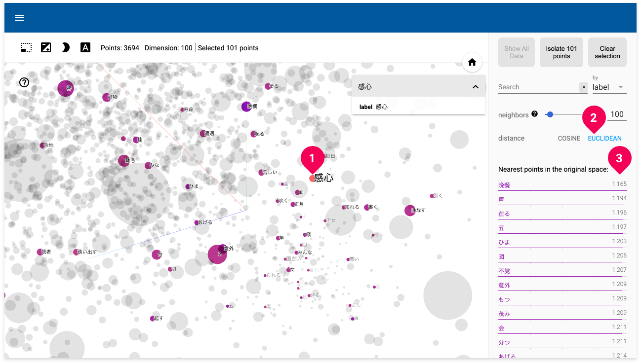Toggle 3D labels mode icon

[x=85, y=48]
